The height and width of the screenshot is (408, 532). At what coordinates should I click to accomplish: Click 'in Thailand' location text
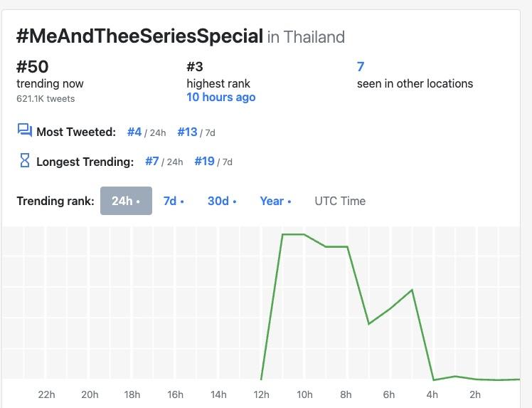[x=306, y=37]
